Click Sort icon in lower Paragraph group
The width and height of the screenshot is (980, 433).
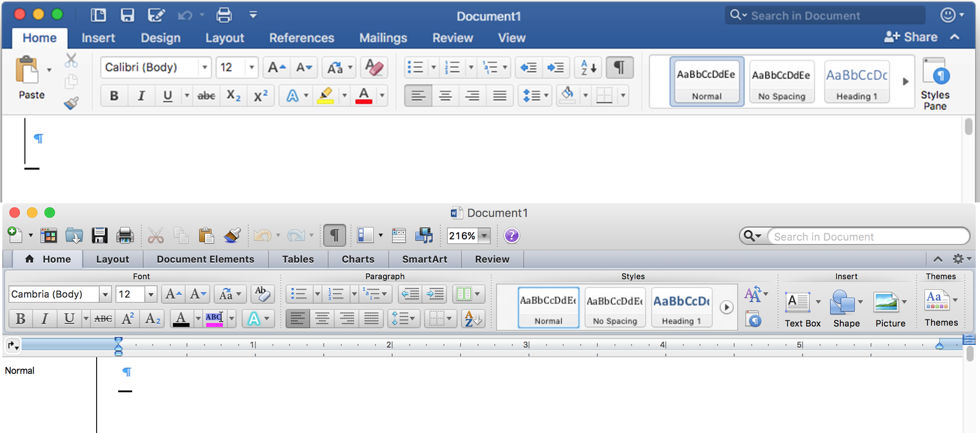click(472, 319)
